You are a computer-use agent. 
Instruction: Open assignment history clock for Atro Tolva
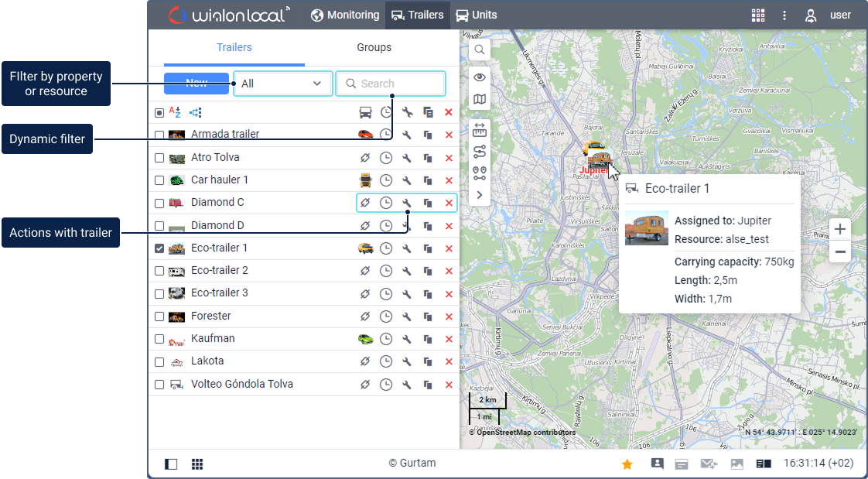coord(385,158)
